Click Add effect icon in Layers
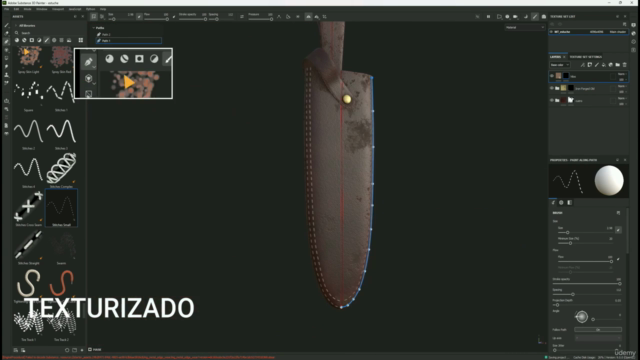This screenshot has height=360, width=640. (x=582, y=65)
